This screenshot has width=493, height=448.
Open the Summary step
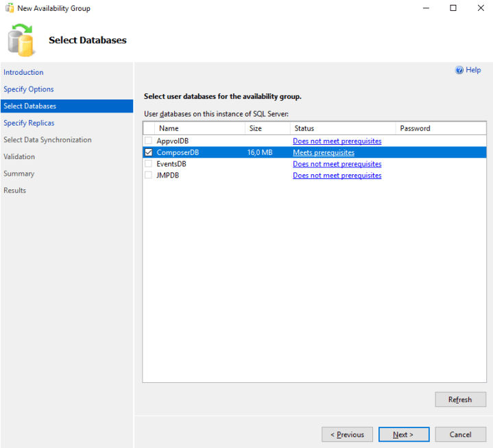(19, 174)
